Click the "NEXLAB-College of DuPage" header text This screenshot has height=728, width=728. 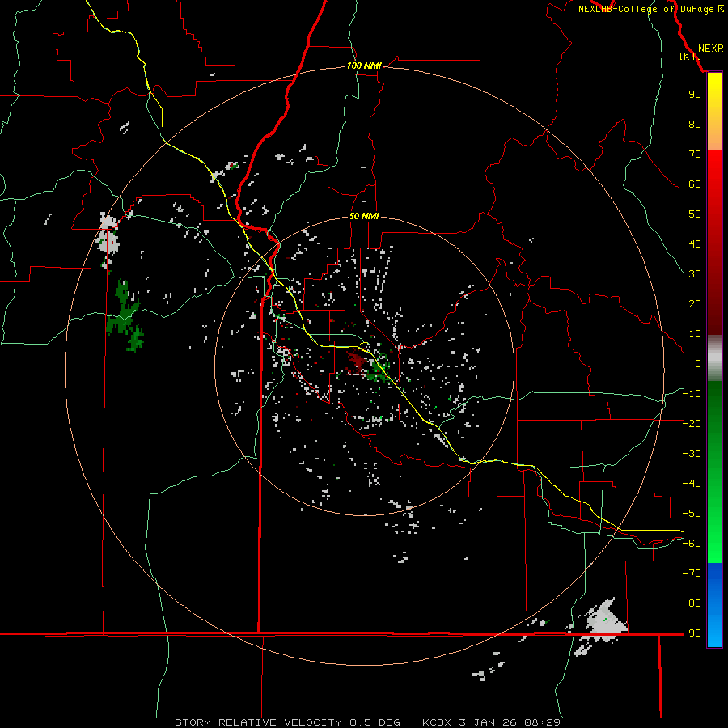point(645,9)
